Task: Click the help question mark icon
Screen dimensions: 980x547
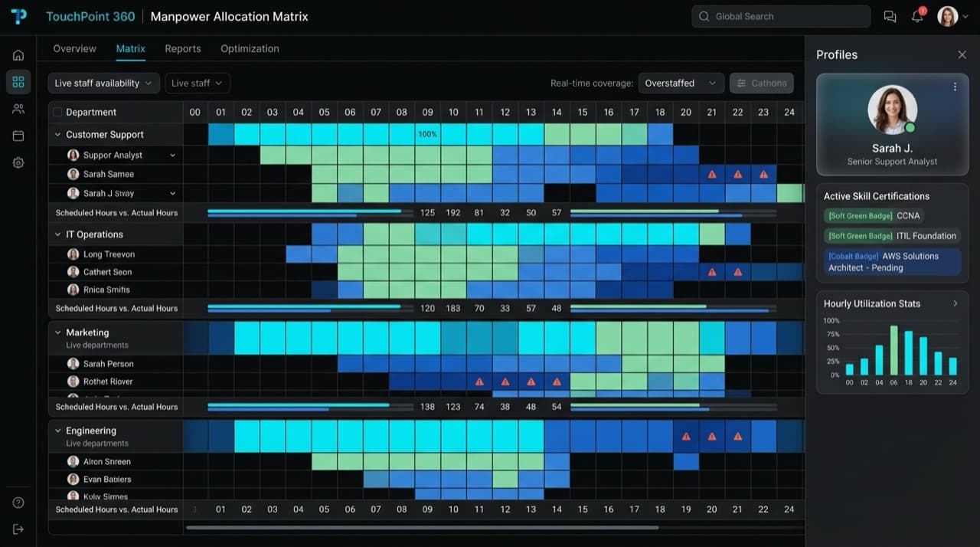Action: coord(18,503)
